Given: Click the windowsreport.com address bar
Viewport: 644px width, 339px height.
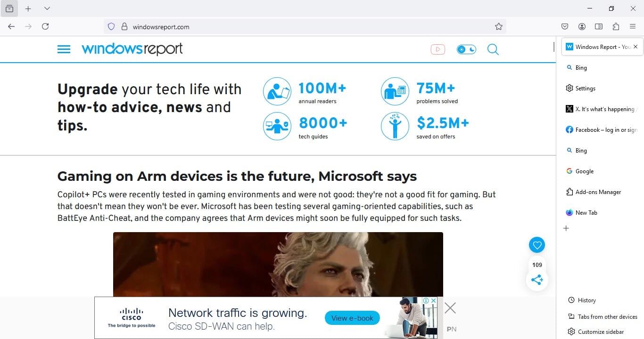Looking at the screenshot, I should 305,27.
